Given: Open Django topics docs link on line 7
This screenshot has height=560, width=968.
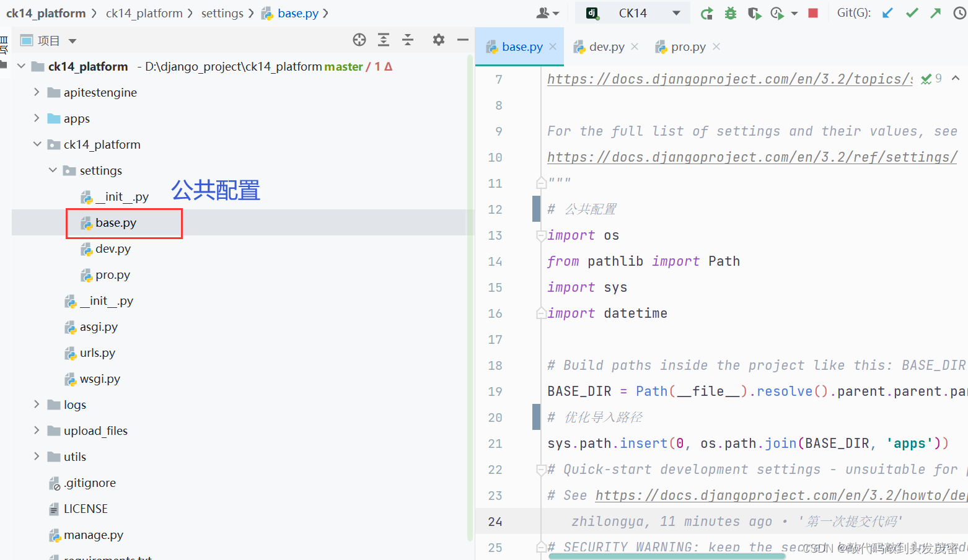Looking at the screenshot, I should point(730,79).
